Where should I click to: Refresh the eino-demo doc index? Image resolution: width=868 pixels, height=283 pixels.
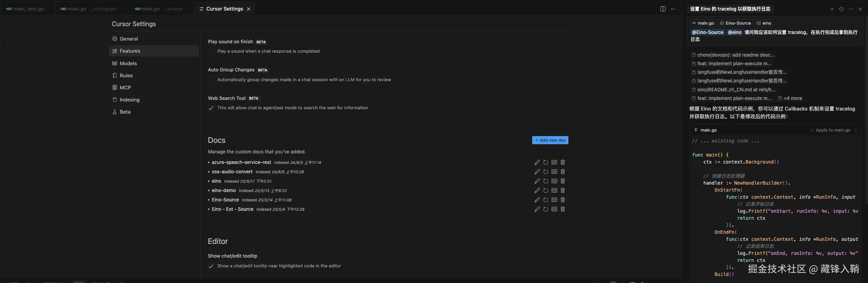coord(545,190)
